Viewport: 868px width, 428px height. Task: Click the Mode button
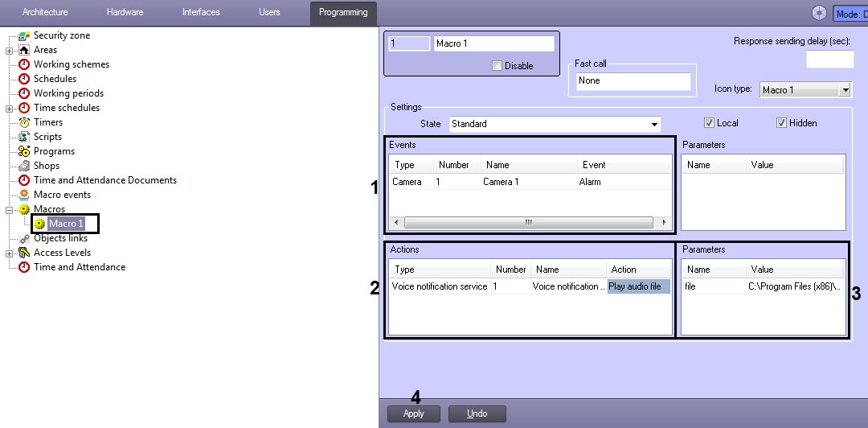pyautogui.click(x=850, y=14)
